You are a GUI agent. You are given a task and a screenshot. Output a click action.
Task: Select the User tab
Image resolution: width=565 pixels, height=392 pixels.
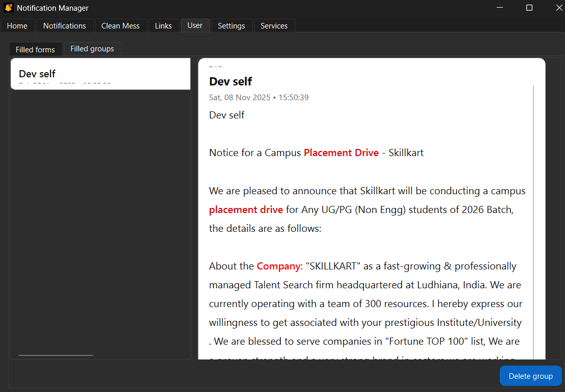(195, 25)
